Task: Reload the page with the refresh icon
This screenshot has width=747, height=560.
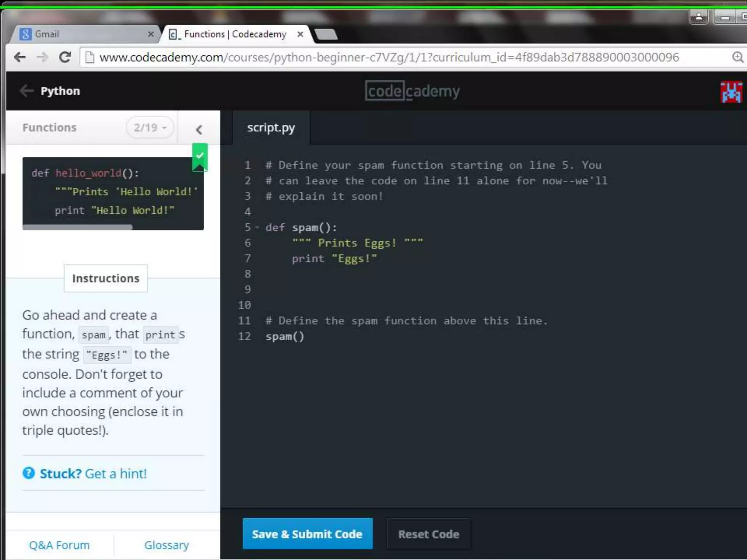Action: pyautogui.click(x=65, y=57)
